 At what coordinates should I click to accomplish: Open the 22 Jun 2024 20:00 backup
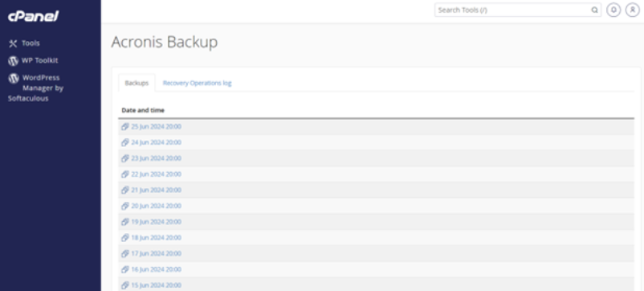(x=156, y=174)
